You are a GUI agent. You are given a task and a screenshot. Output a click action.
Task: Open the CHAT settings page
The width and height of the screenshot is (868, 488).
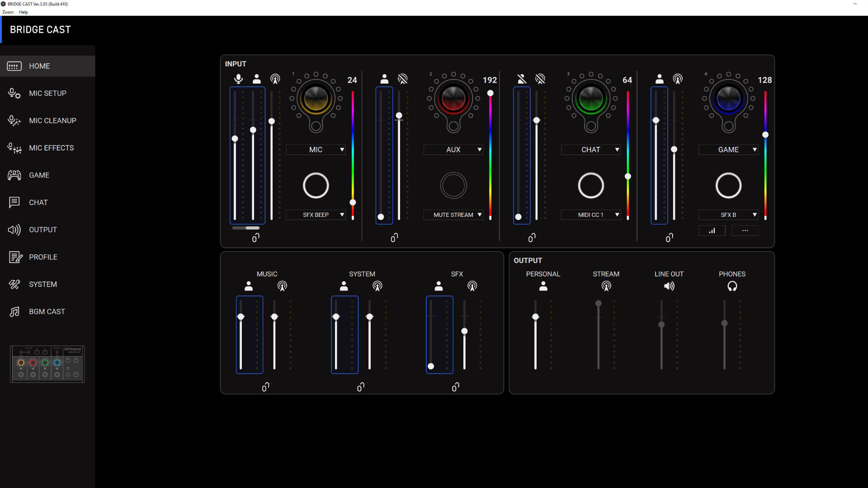[47, 202]
